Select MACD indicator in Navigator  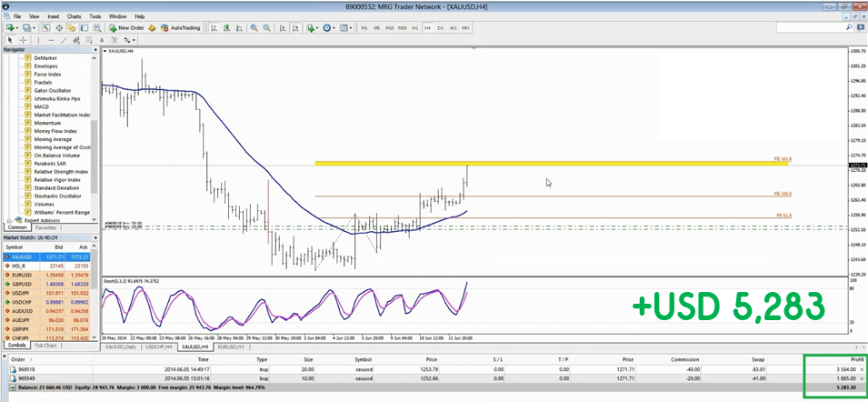click(42, 106)
